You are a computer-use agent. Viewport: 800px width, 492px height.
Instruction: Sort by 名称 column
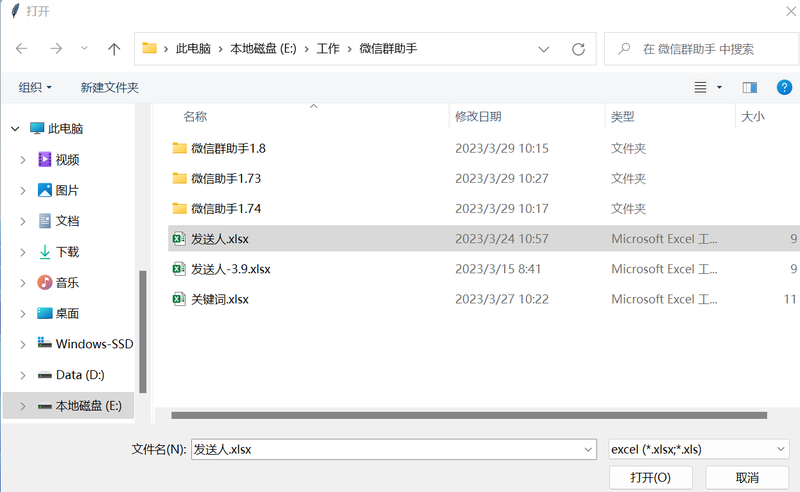coord(195,116)
